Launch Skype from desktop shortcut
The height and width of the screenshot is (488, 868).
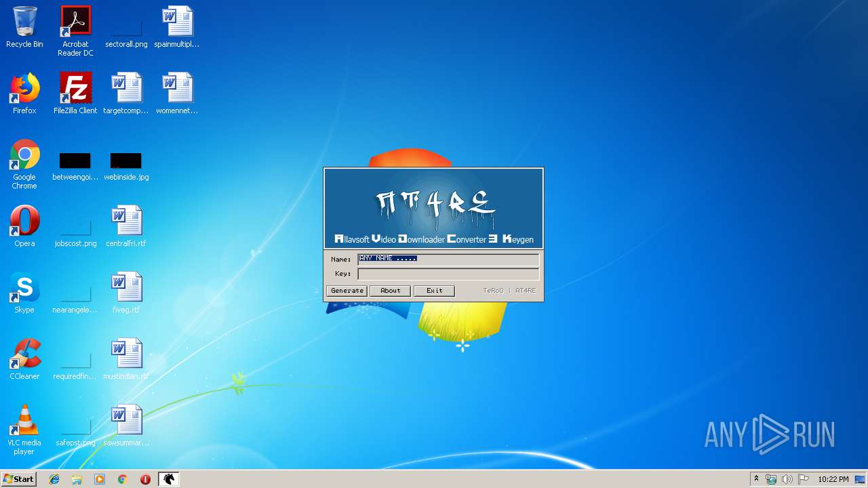click(24, 293)
